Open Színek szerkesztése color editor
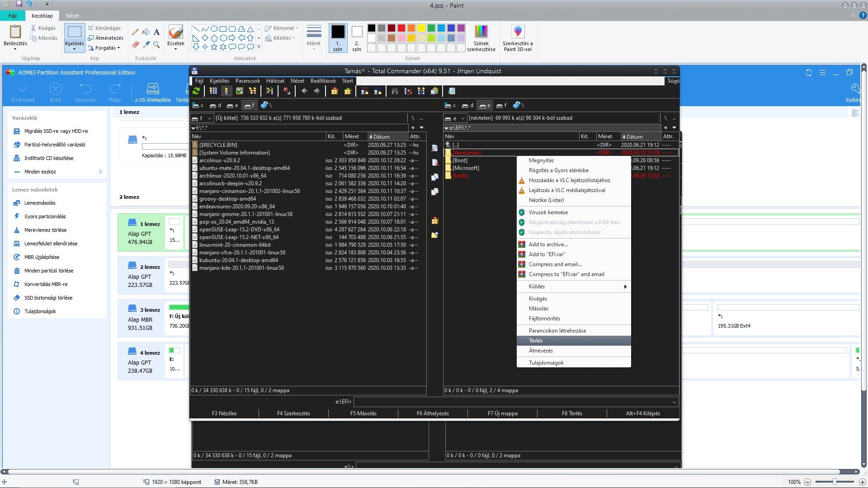The height and width of the screenshot is (488, 868). pos(481,38)
